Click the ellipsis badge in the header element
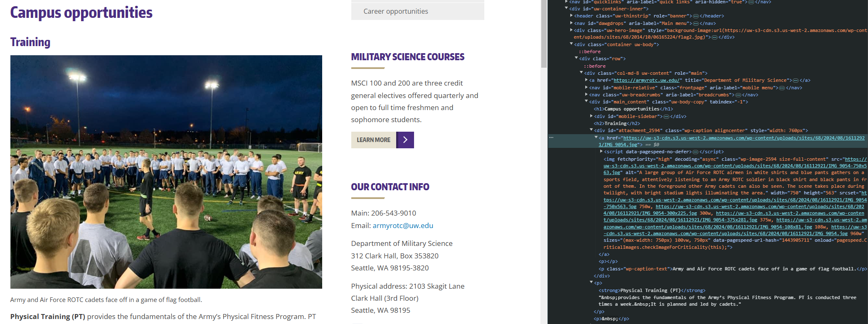The height and width of the screenshot is (324, 868). pos(695,16)
